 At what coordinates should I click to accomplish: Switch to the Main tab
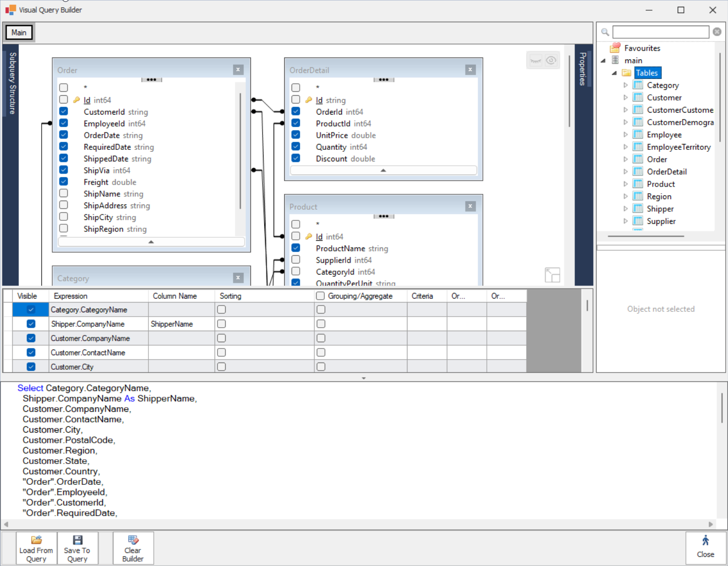pos(18,32)
